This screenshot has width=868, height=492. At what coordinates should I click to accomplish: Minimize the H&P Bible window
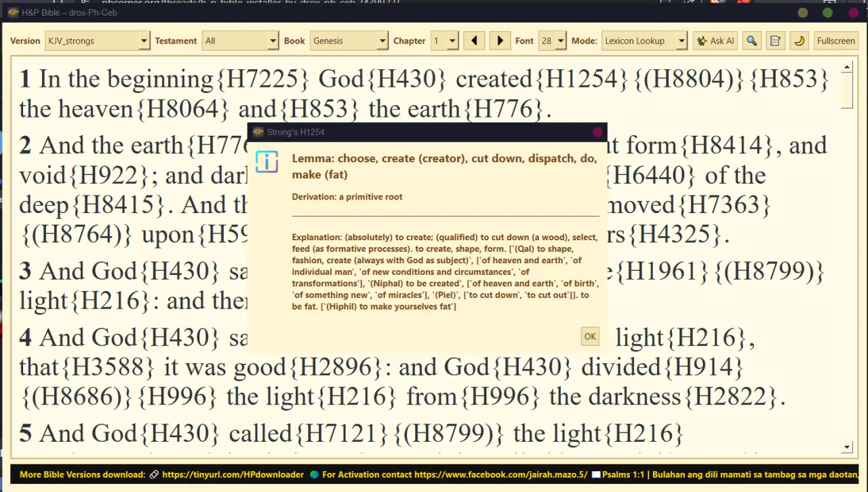[803, 13]
